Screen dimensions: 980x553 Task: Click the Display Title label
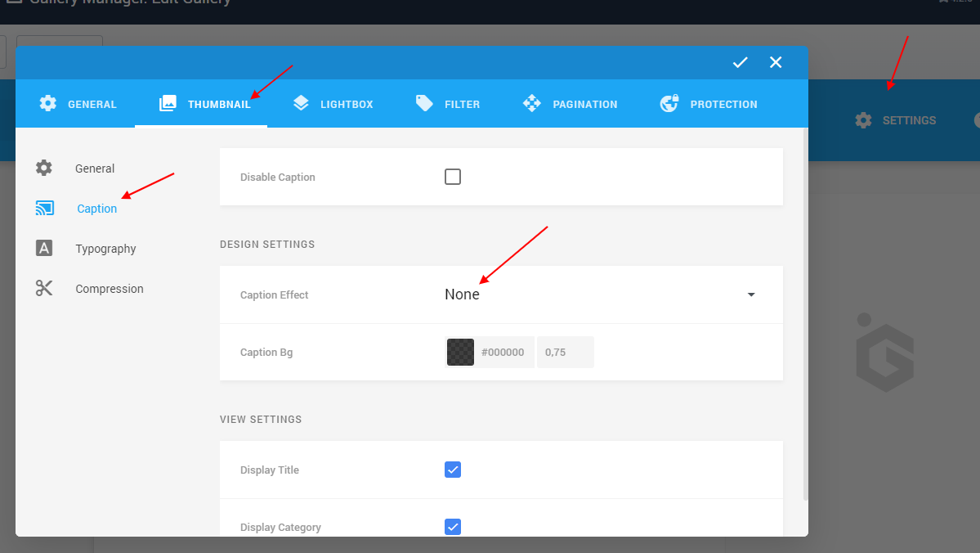[x=270, y=470]
